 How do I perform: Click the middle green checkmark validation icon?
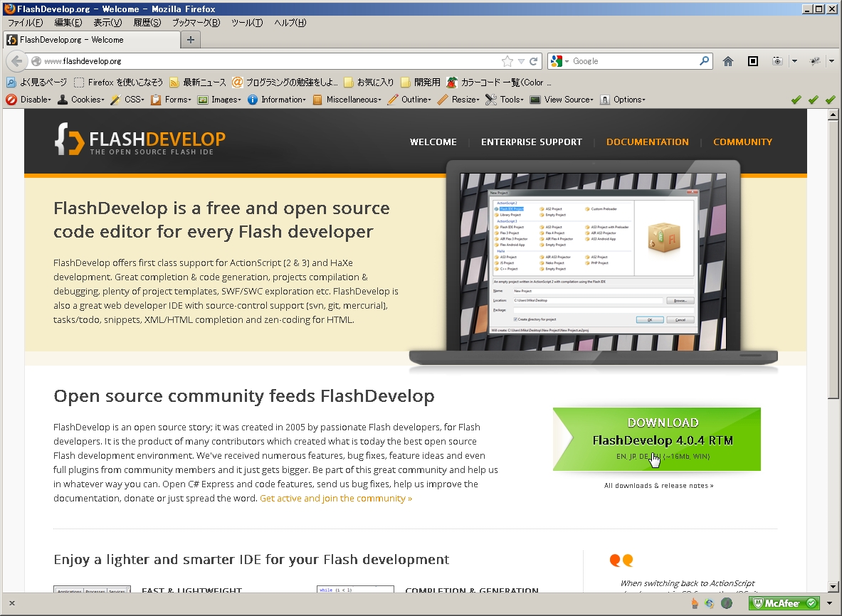(x=814, y=100)
